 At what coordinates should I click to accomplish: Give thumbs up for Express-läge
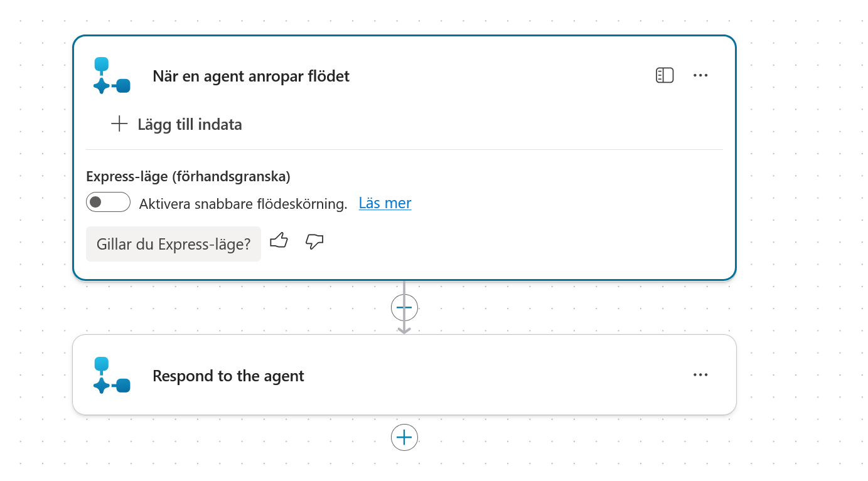tap(279, 241)
